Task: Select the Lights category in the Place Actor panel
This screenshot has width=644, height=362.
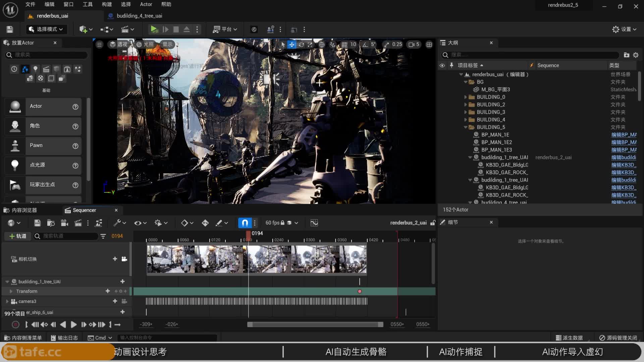Action: tap(35, 69)
